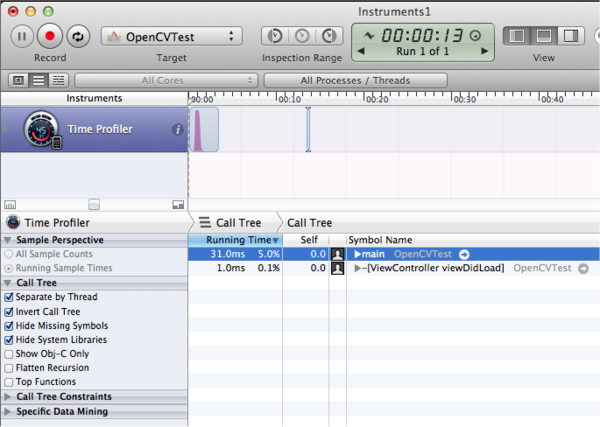The image size is (600, 427).
Task: Collapse the Call Tree options section
Action: click(7, 283)
